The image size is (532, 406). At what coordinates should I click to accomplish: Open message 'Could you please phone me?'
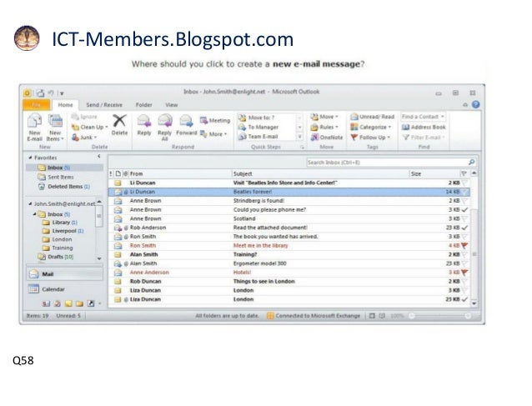click(289, 209)
